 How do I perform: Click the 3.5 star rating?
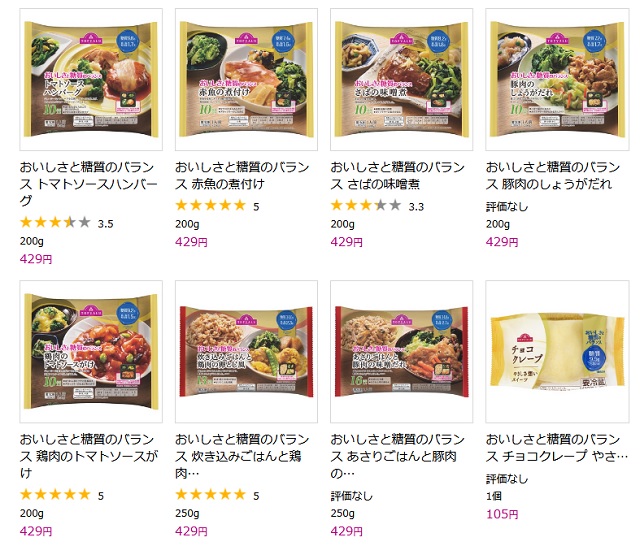[x=67, y=223]
